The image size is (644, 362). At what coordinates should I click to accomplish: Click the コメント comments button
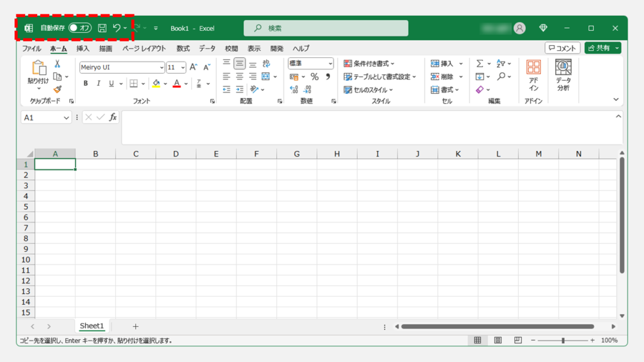tap(562, 48)
